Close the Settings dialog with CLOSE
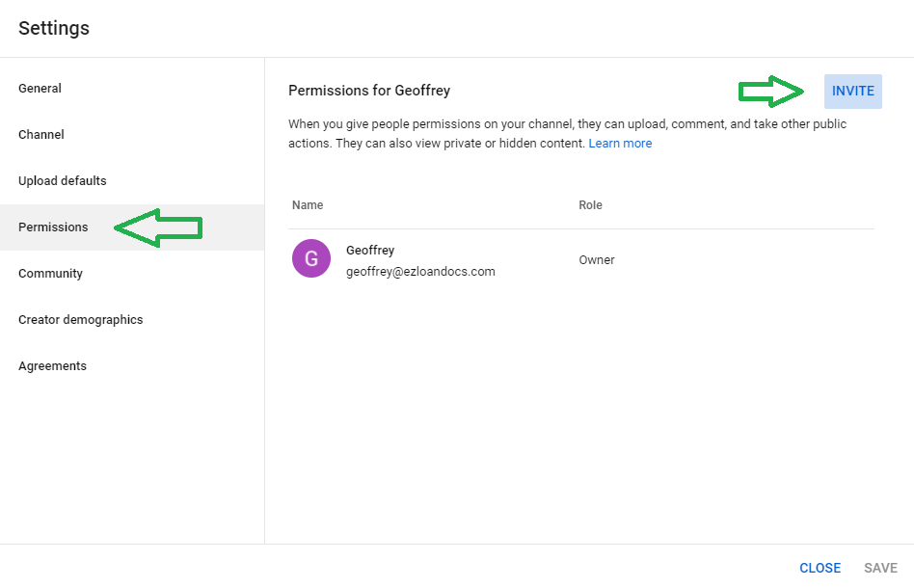The image size is (914, 588). (x=820, y=568)
